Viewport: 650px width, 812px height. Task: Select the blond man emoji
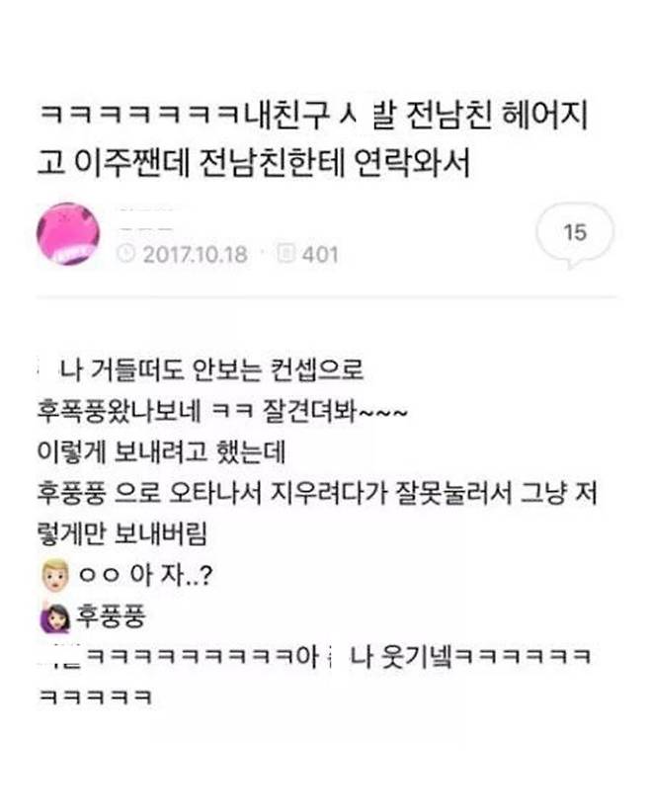55,575
